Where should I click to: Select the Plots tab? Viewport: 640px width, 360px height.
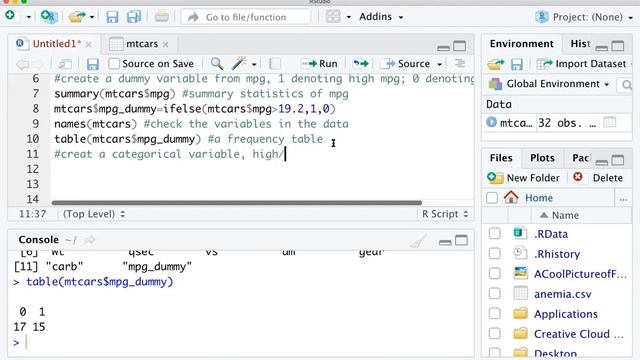pyautogui.click(x=542, y=158)
